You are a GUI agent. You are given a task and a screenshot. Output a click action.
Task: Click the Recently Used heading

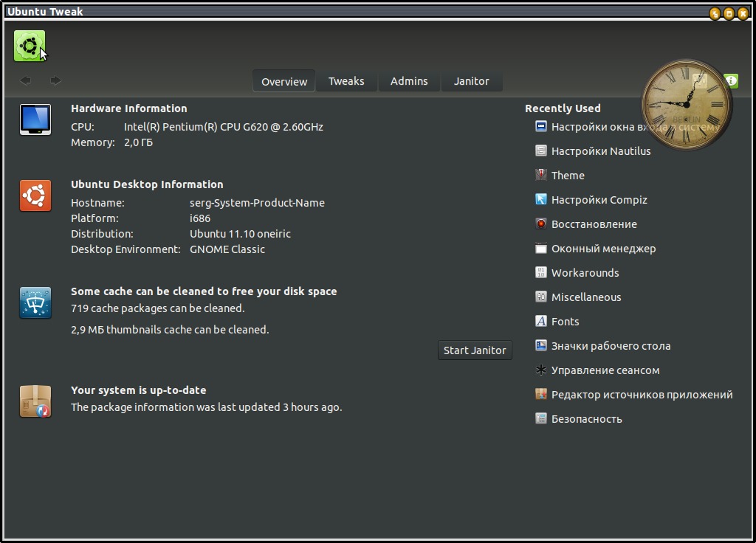coord(563,108)
